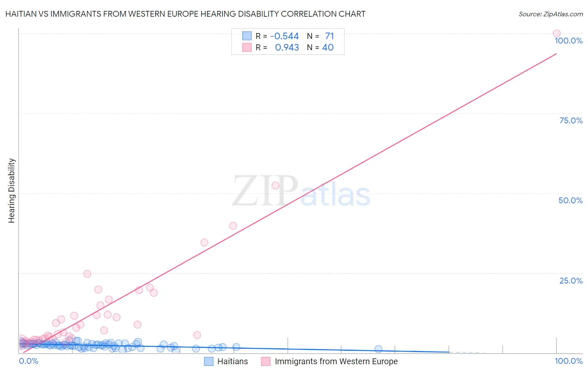The image size is (588, 373).
Task: Toggle Immigrants from Western Europe legend label
Action: point(336,361)
